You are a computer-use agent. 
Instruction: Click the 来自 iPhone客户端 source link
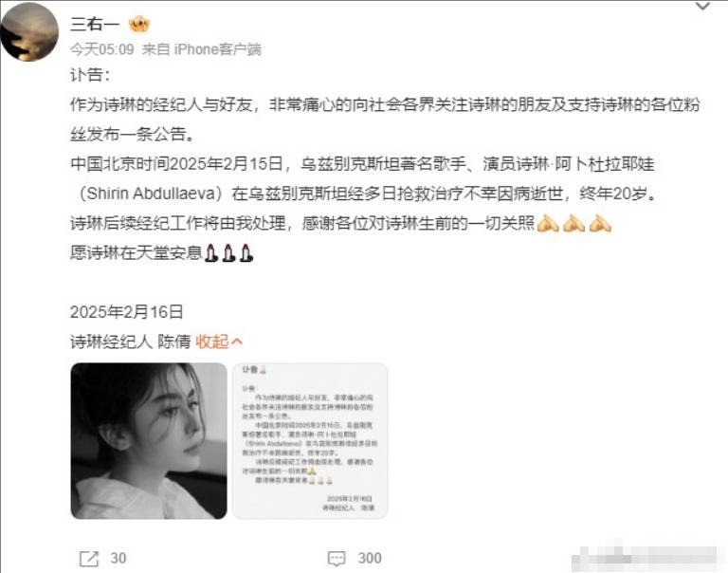click(x=202, y=49)
